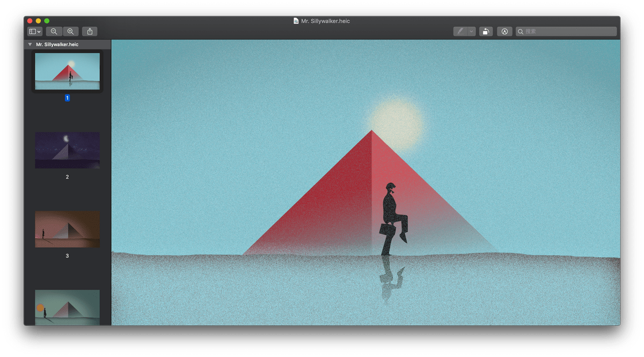The image size is (644, 357).
Task: Open the highlight options dropdown arrow
Action: [472, 32]
